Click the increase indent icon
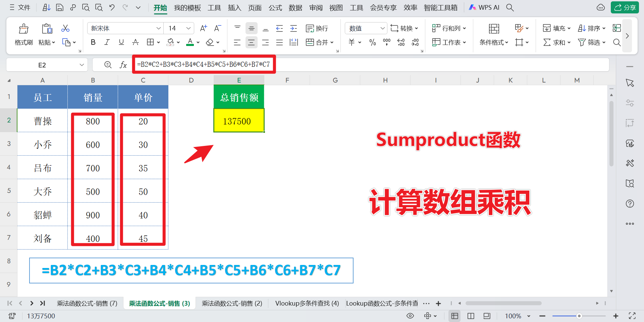This screenshot has width=644, height=322. tap(293, 29)
